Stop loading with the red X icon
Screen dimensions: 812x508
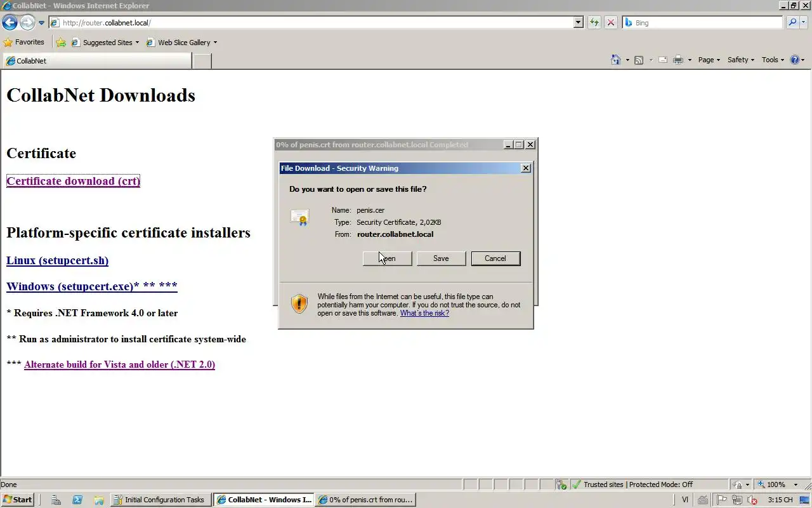pos(611,22)
